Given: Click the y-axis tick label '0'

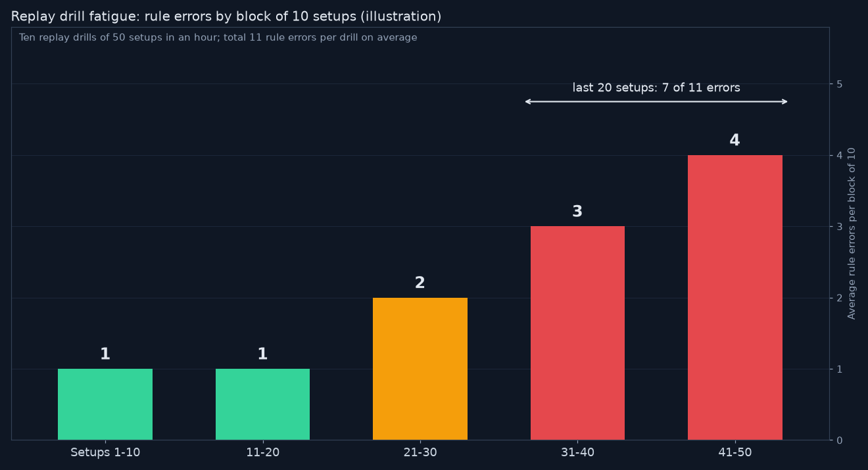Looking at the screenshot, I should coord(839,440).
